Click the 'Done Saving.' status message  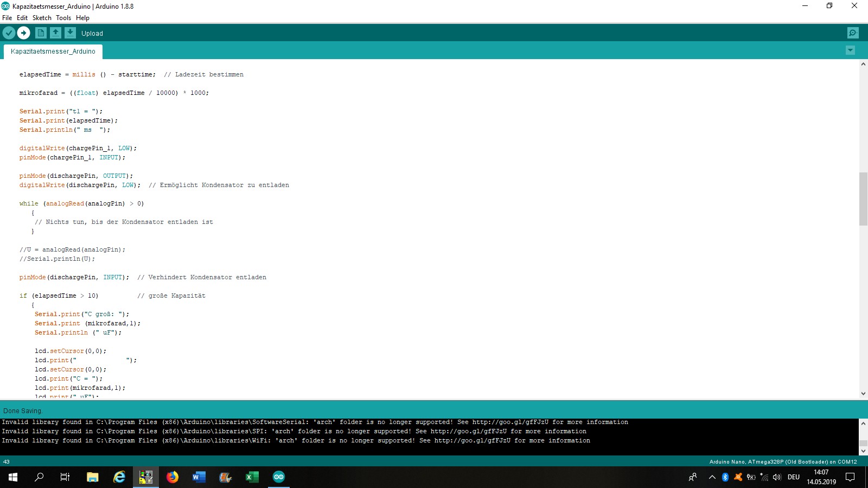click(23, 411)
